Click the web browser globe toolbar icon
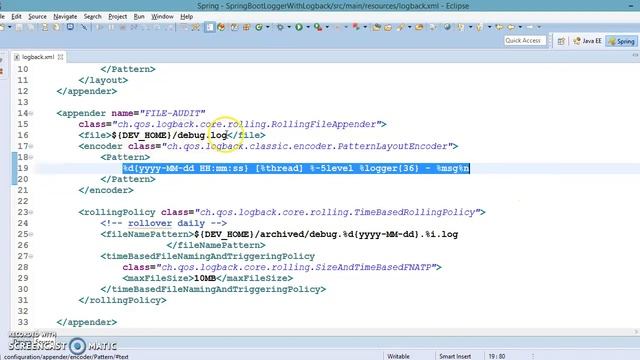Screen dimensions: 640x360 point(447,27)
